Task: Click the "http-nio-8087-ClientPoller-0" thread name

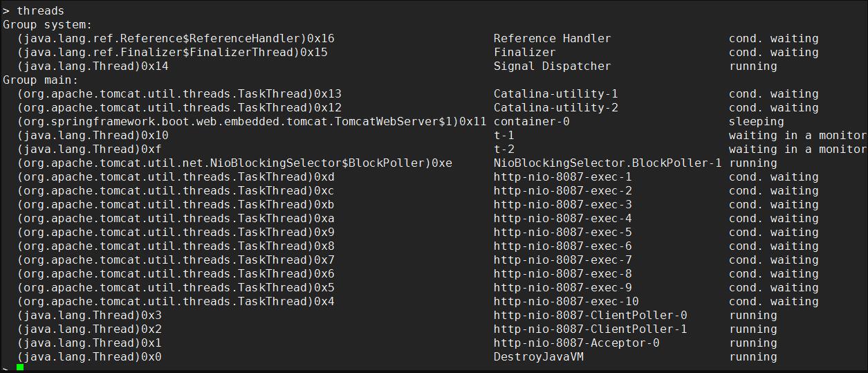Action: tap(590, 315)
